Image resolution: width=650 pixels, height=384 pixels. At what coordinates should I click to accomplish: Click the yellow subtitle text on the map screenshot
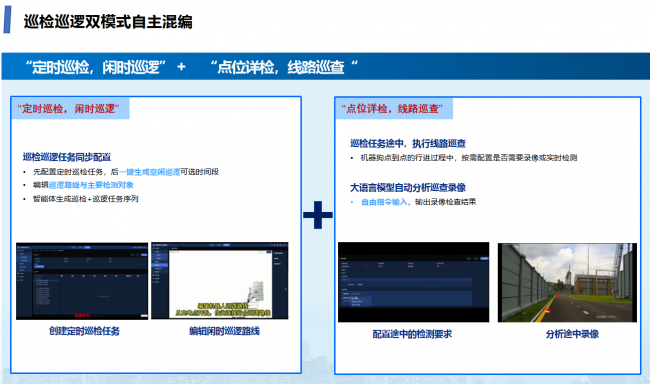pyautogui.click(x=223, y=310)
